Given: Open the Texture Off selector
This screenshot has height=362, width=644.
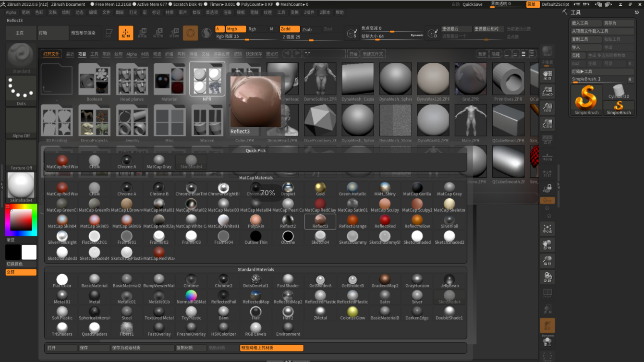Looking at the screenshot, I should pos(21,155).
